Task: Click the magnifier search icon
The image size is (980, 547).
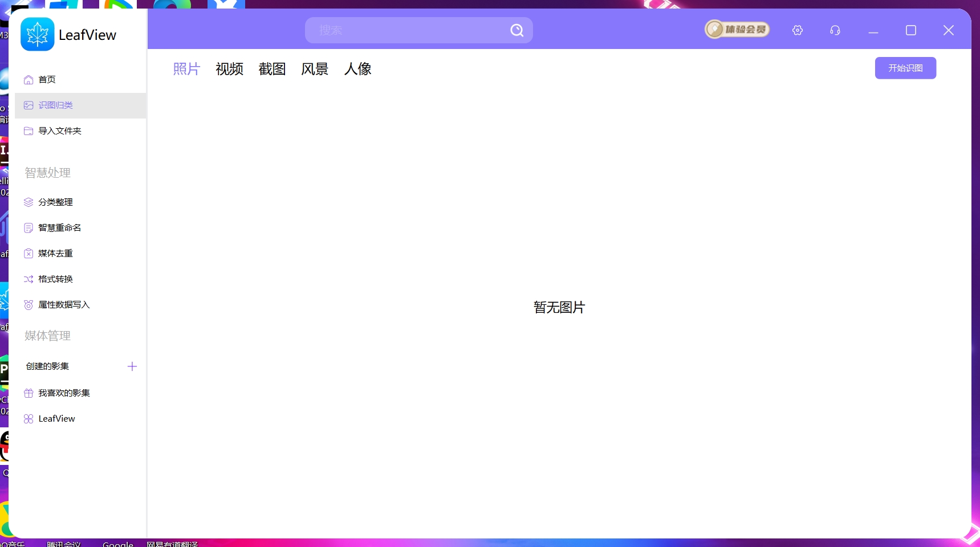Action: [517, 30]
